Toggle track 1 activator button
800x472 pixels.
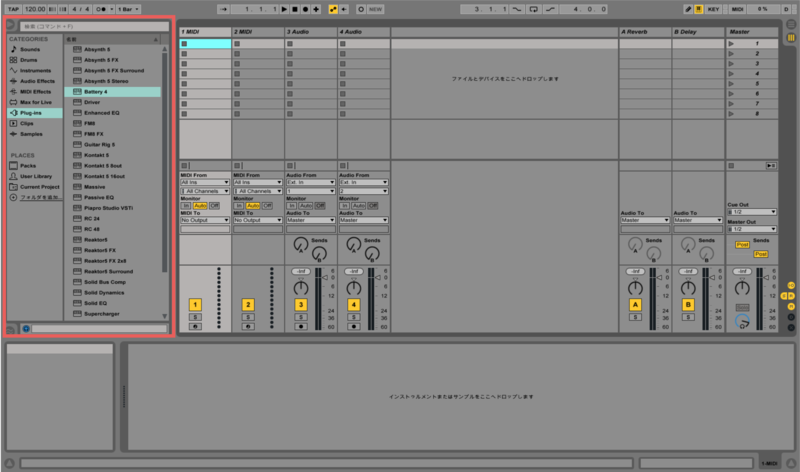point(195,305)
